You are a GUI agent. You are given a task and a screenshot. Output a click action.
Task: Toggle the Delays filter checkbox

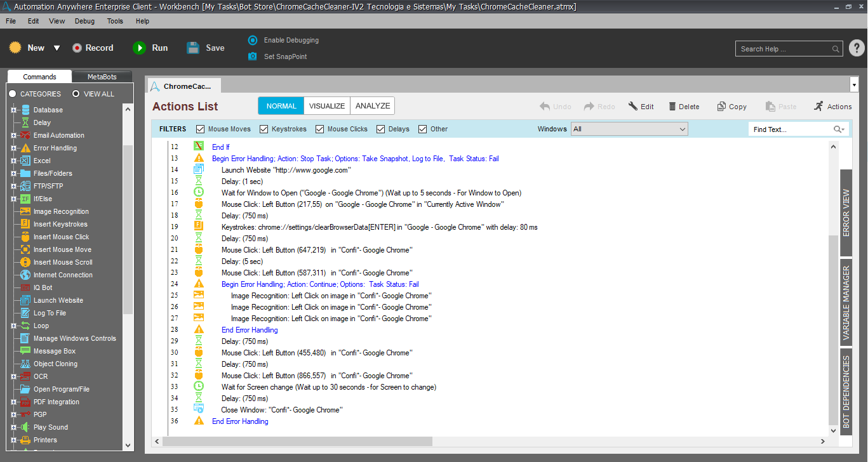381,129
